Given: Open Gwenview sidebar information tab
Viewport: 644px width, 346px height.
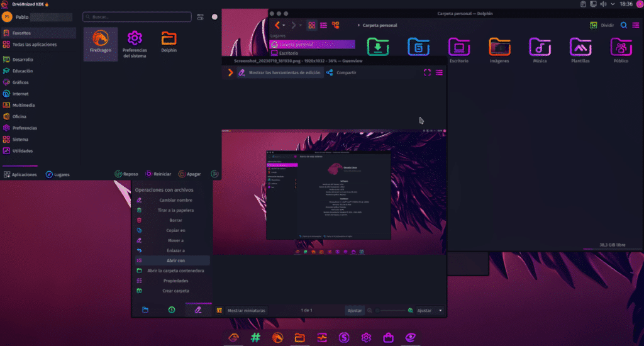Looking at the screenshot, I should [x=172, y=310].
